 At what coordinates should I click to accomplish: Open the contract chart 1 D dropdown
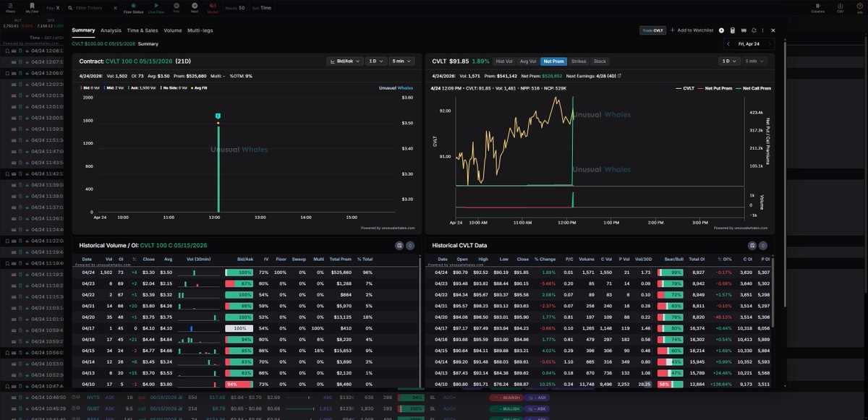(375, 61)
